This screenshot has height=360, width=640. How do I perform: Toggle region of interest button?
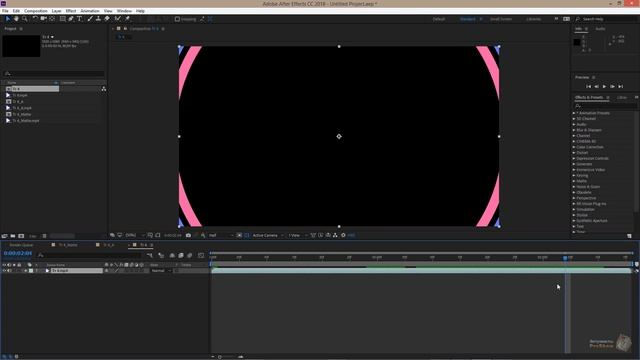[239, 236]
